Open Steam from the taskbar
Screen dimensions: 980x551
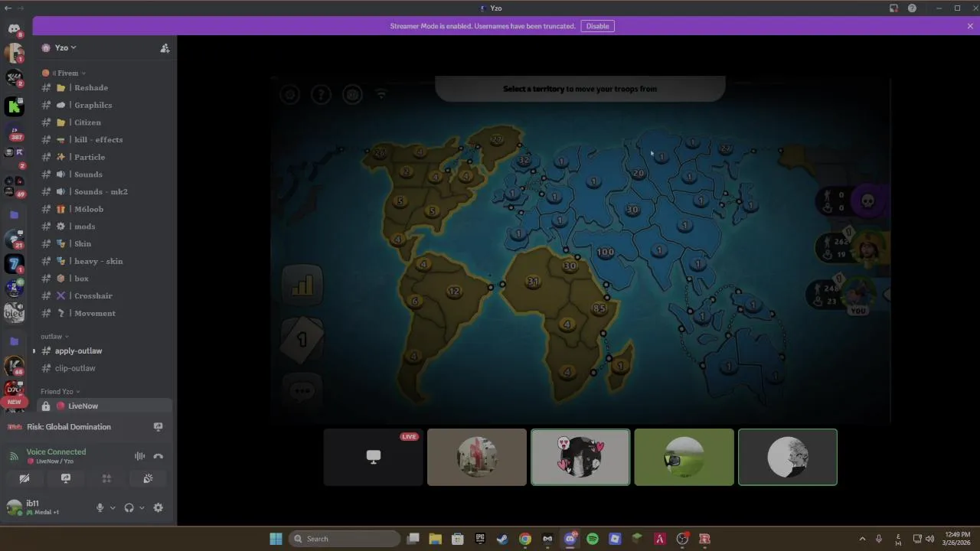point(502,539)
